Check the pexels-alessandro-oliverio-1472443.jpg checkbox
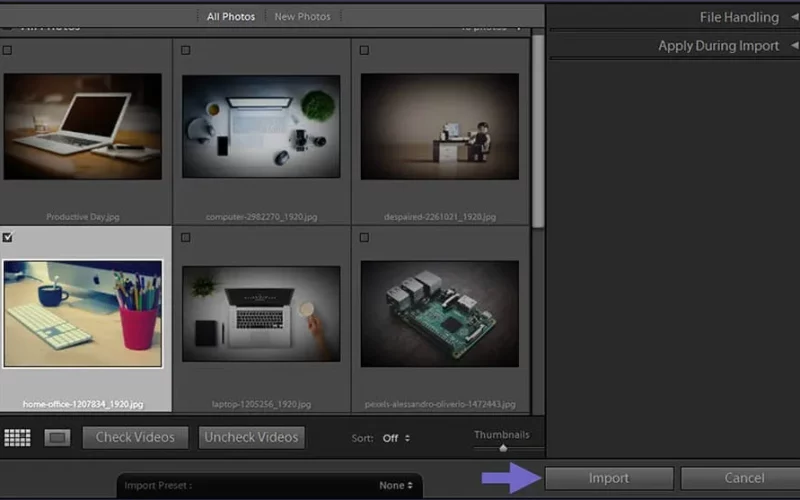The width and height of the screenshot is (800, 500). tap(364, 237)
